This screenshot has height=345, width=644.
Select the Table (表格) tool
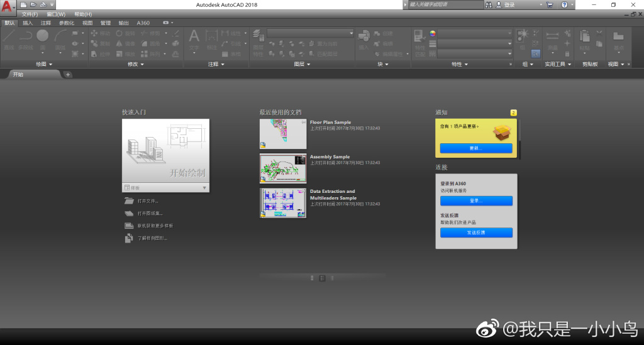tap(231, 54)
